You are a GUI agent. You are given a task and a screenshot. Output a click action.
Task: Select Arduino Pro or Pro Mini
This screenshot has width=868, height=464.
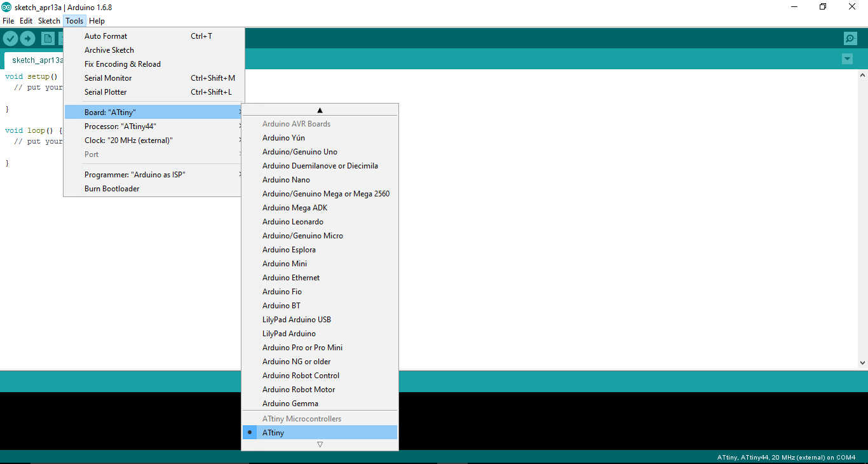320,348
